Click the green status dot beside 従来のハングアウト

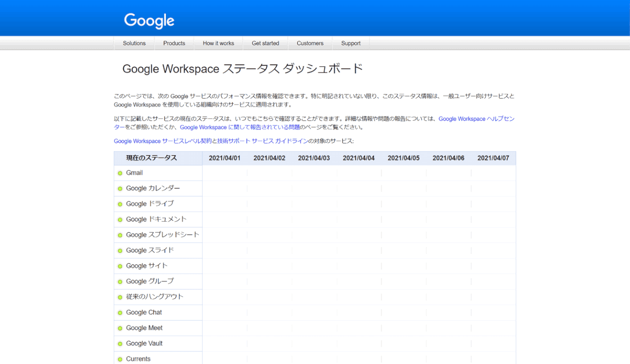[120, 297]
